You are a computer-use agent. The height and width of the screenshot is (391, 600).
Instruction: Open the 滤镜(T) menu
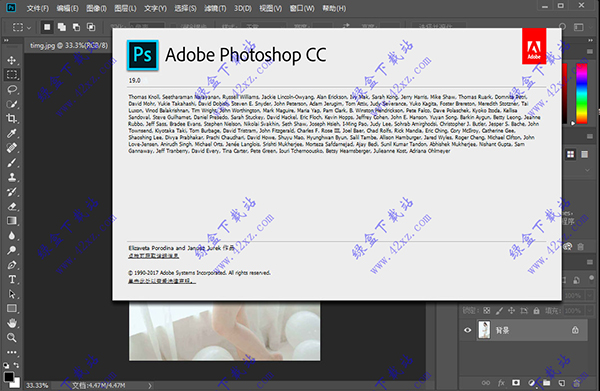point(215,8)
